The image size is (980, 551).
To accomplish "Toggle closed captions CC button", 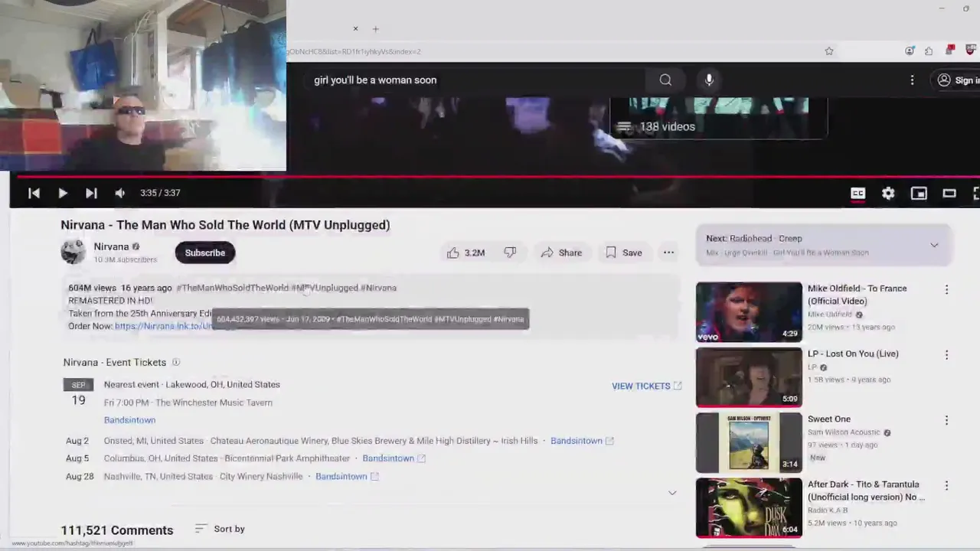I will tap(858, 194).
